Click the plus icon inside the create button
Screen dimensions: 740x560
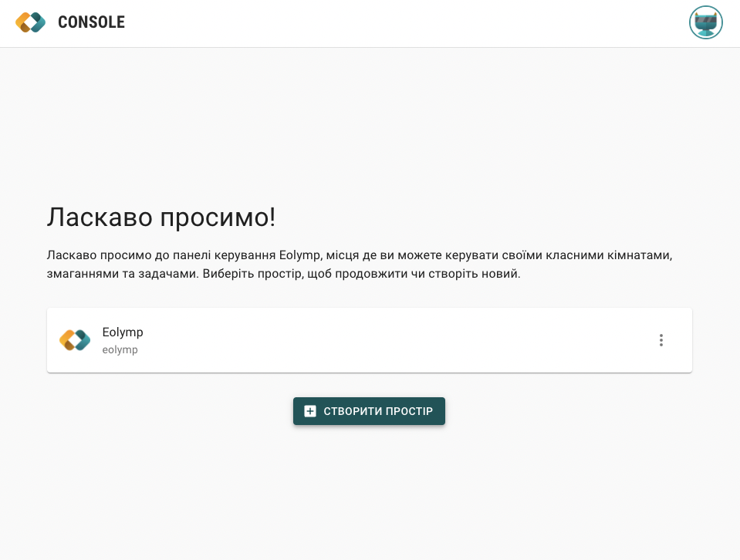coord(309,411)
